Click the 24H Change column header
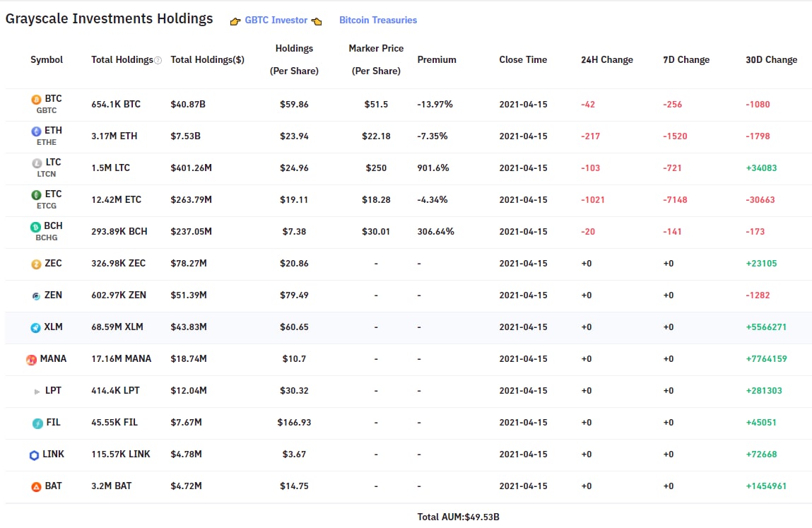812x528 pixels. pyautogui.click(x=606, y=60)
